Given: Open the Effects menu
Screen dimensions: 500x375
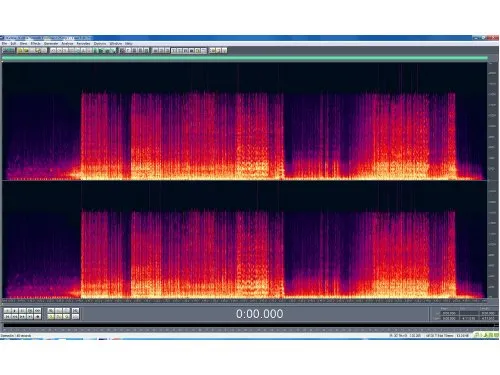Looking at the screenshot, I should [x=35, y=44].
